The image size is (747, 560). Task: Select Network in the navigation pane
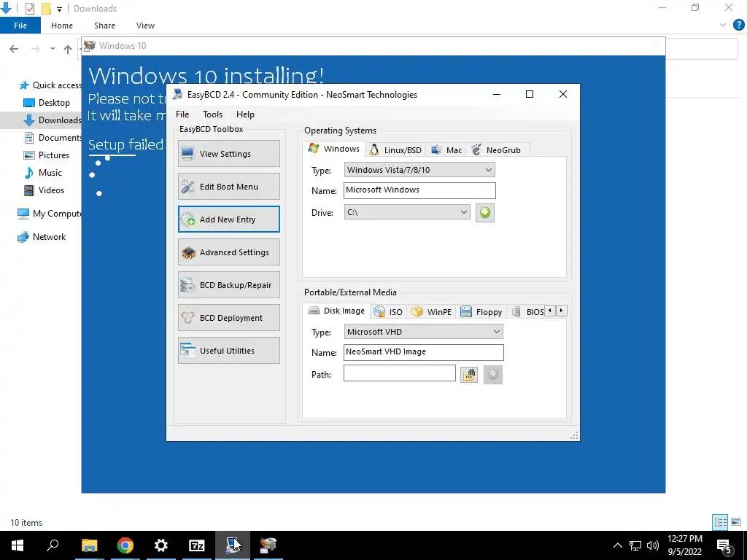click(x=42, y=237)
